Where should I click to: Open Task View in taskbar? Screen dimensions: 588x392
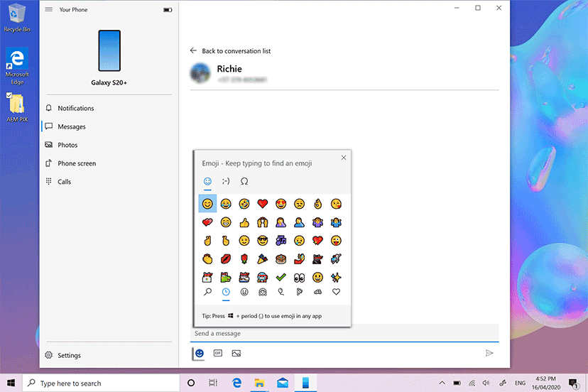[213, 383]
